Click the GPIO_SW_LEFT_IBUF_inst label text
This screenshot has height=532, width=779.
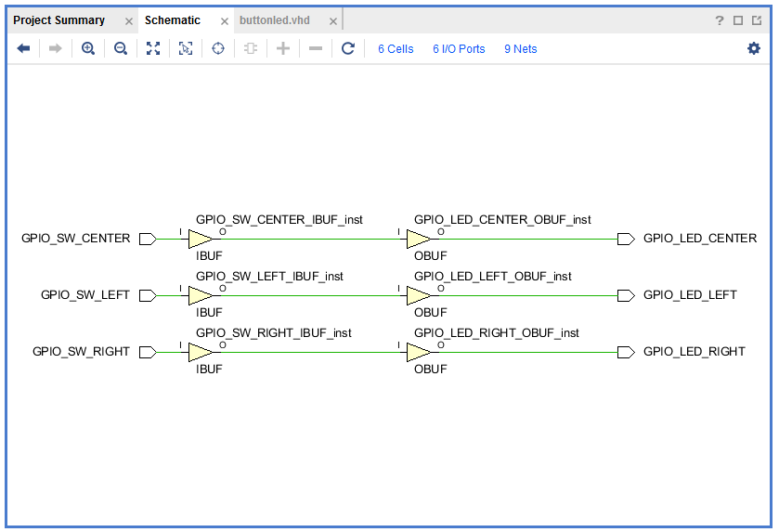click(270, 276)
